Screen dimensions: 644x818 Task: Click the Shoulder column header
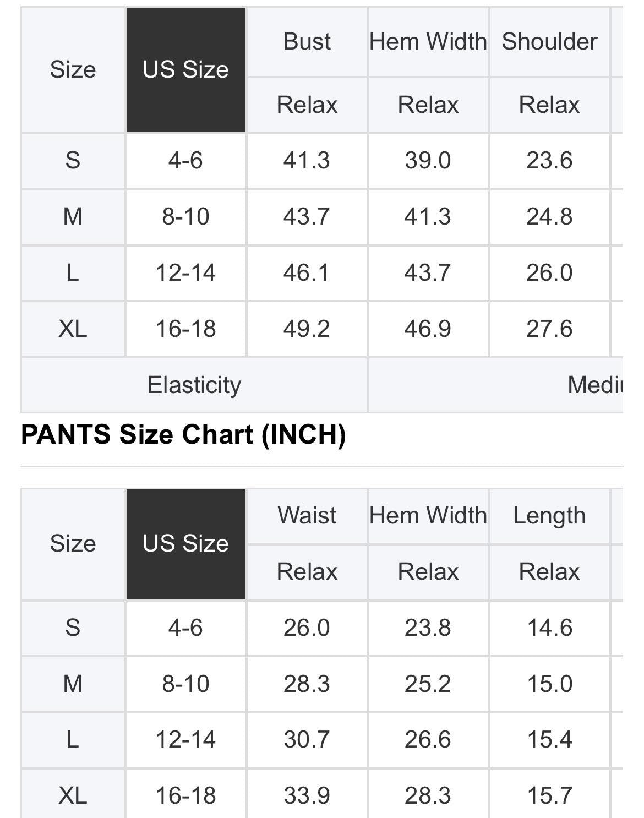pyautogui.click(x=549, y=42)
